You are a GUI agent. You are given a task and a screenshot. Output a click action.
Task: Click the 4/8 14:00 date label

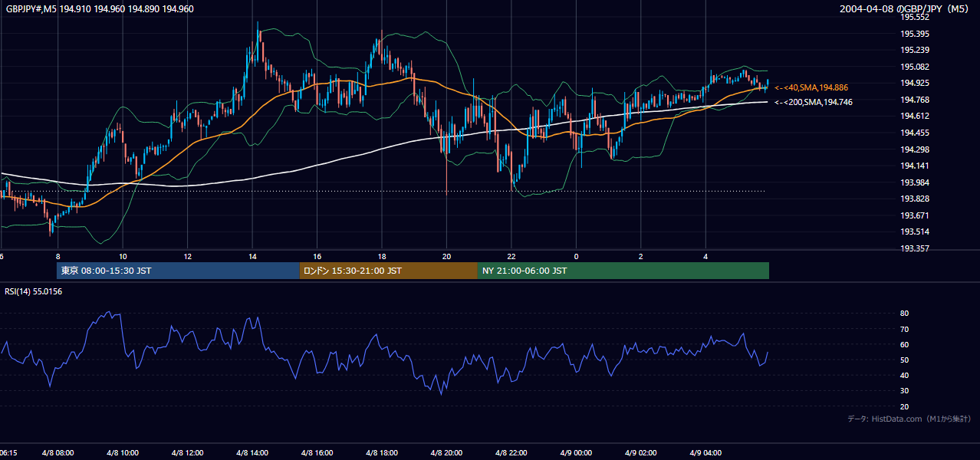coord(252,453)
